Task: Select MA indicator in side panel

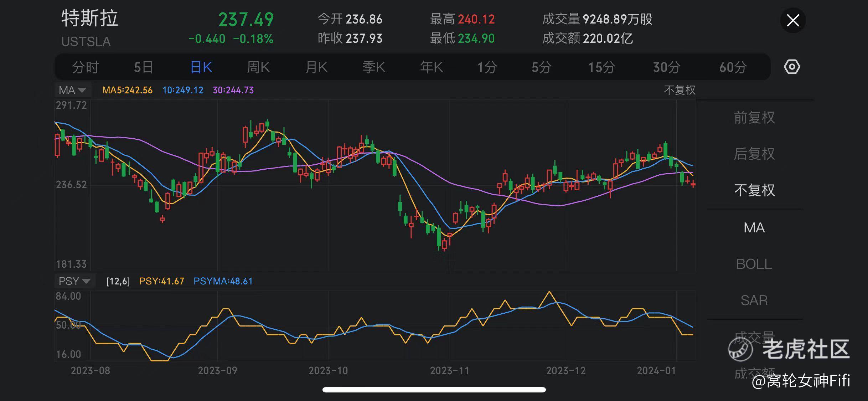Action: tap(754, 227)
